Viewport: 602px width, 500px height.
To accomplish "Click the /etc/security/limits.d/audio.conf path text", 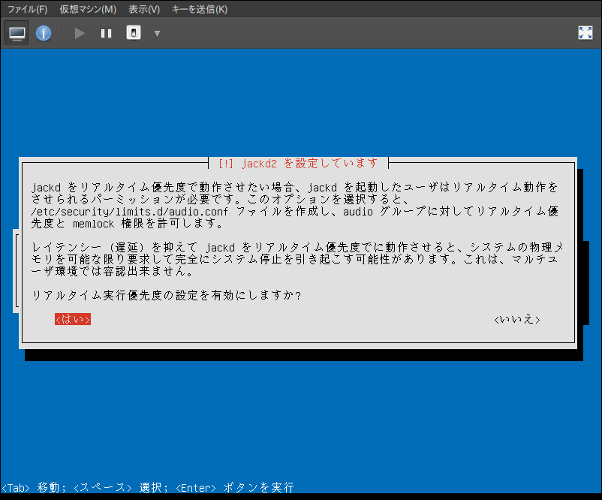I will (x=130, y=212).
